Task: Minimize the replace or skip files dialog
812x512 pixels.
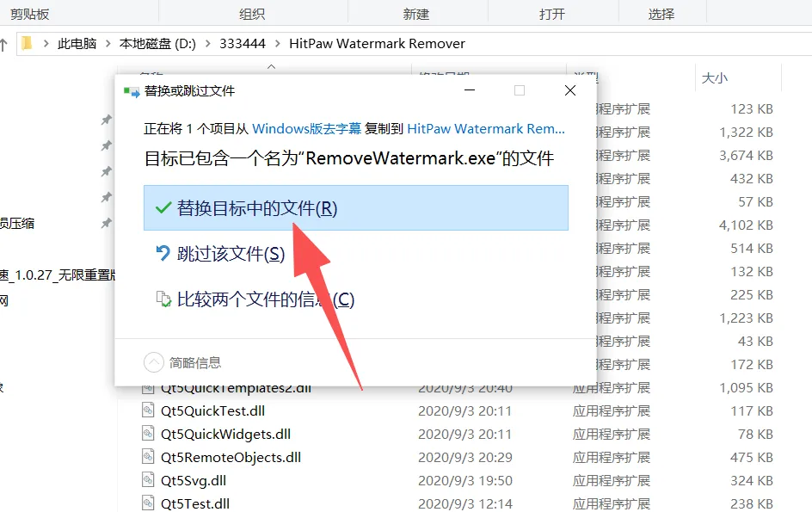Action: pos(470,90)
